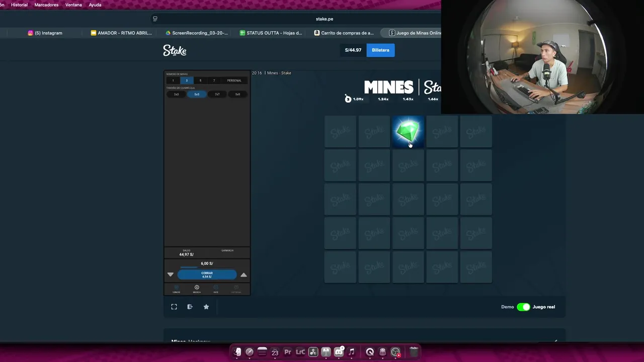Open Ventana menu
644x362 pixels.
(73, 5)
